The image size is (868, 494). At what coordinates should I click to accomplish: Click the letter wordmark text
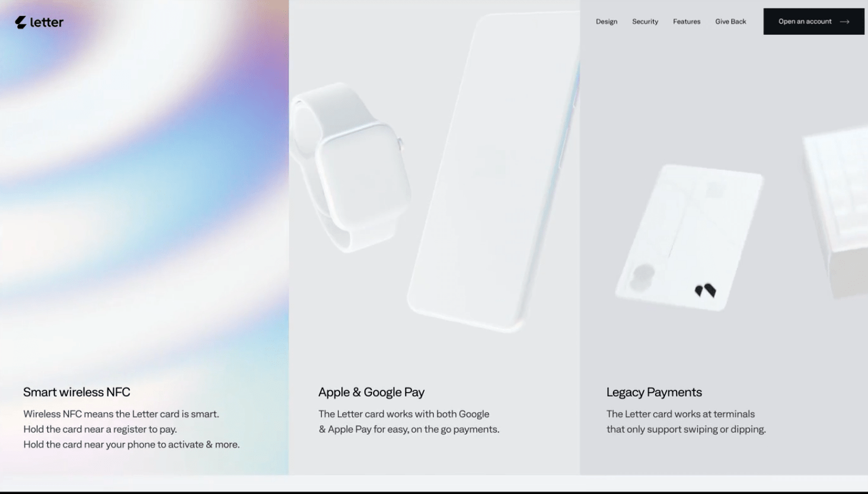pyautogui.click(x=47, y=23)
